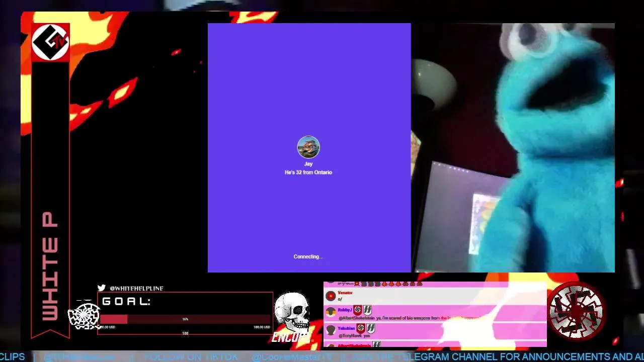Click the username Yakubian in chat
This screenshot has width=644, height=362.
click(346, 328)
